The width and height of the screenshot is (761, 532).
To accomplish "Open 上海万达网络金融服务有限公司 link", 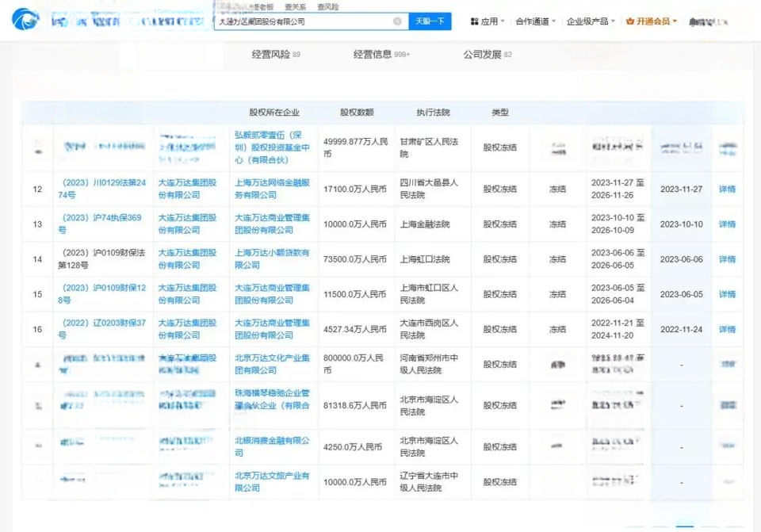I will tap(272, 189).
